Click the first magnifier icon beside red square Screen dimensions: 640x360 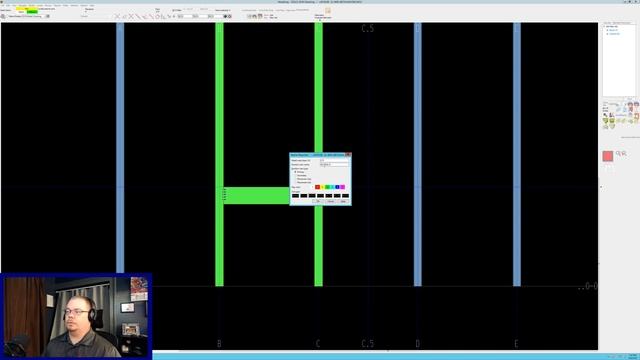[618, 153]
